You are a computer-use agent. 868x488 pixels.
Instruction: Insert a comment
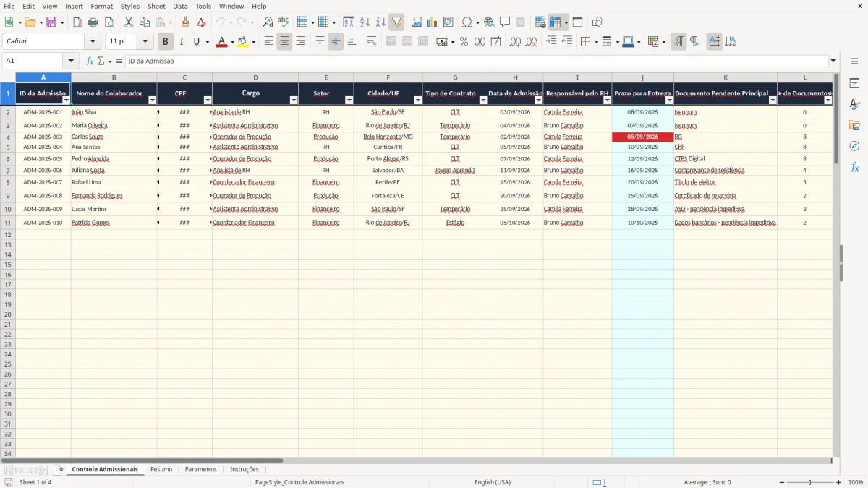click(x=505, y=22)
